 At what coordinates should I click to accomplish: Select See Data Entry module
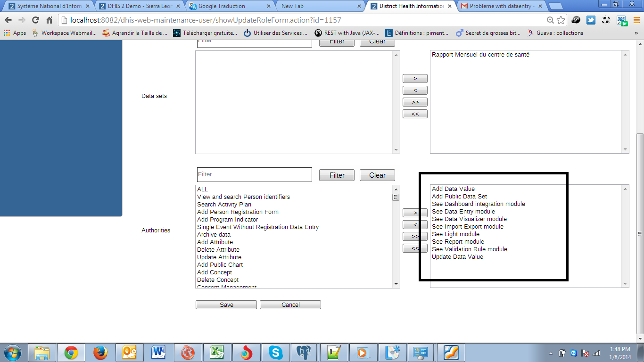click(x=463, y=212)
